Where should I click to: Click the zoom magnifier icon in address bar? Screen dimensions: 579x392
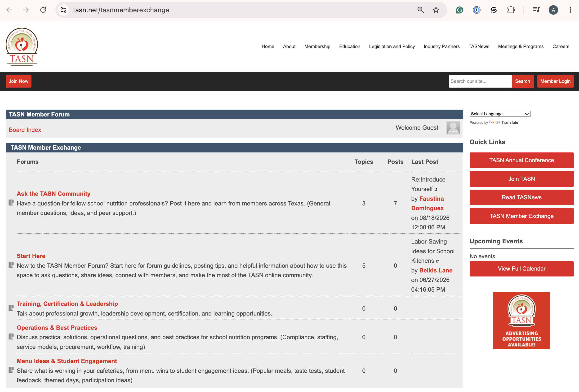tap(421, 10)
